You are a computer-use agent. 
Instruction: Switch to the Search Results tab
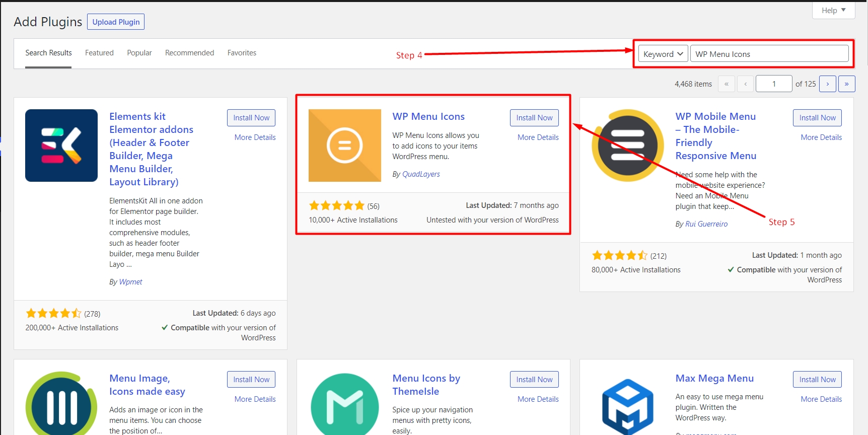click(x=48, y=53)
